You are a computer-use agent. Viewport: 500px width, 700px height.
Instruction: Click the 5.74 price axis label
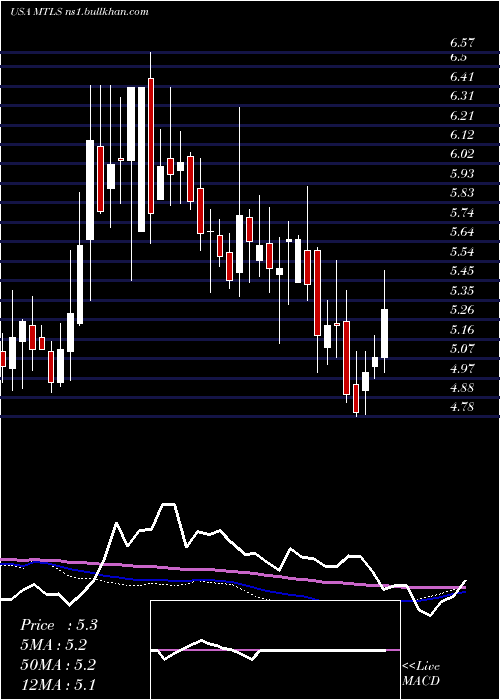(x=462, y=212)
